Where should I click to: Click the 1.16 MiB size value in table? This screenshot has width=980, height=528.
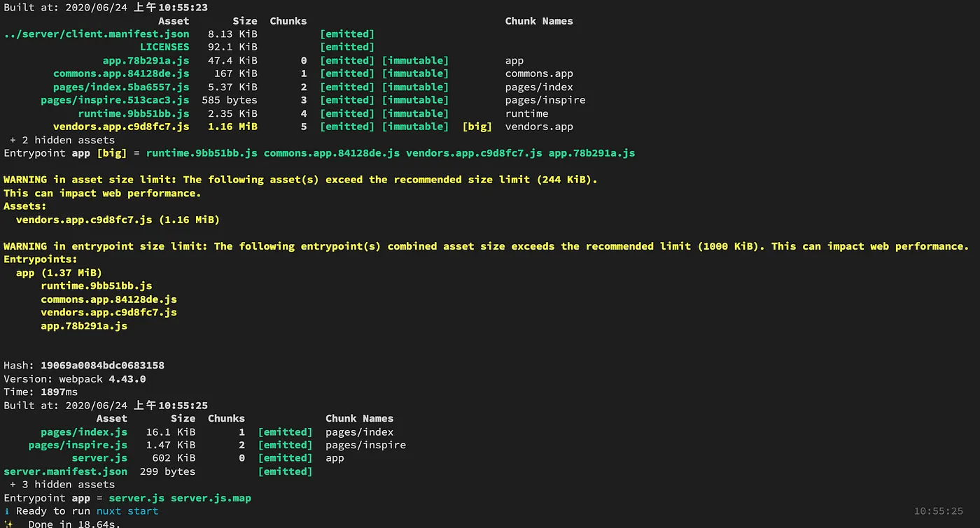pyautogui.click(x=232, y=127)
